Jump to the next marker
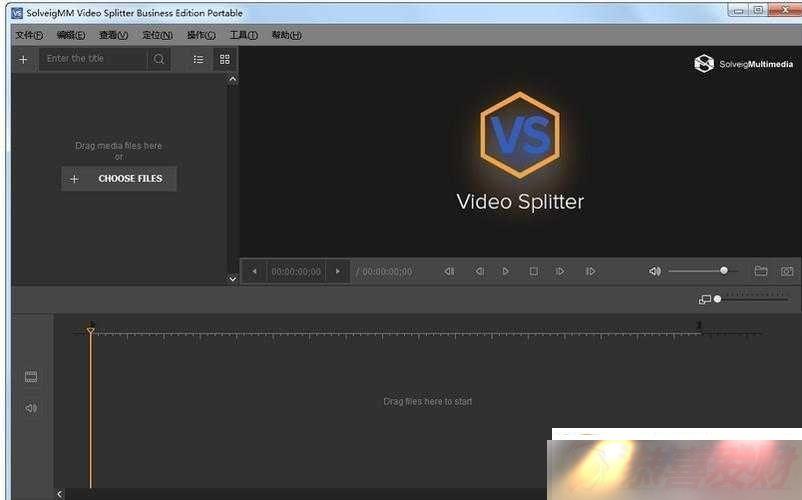 point(590,271)
